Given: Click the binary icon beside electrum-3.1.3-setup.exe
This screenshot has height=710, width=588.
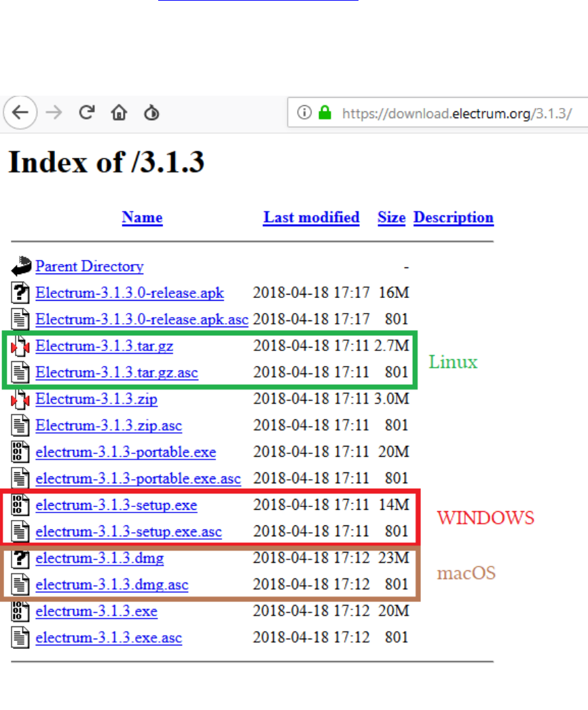Looking at the screenshot, I should tap(20, 505).
